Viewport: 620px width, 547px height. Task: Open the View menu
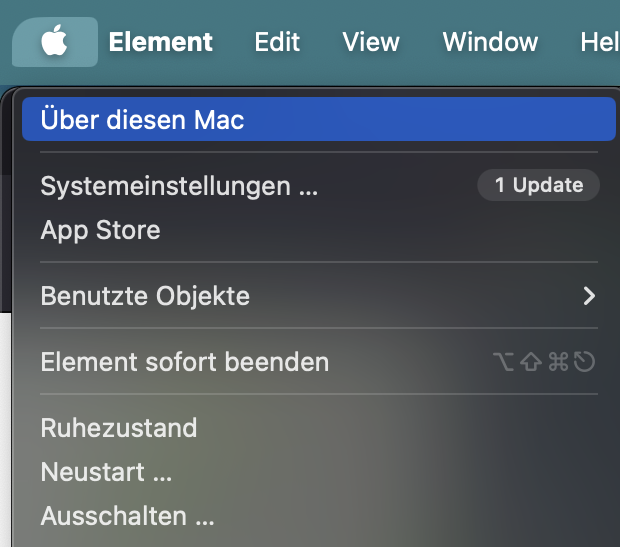coord(370,42)
